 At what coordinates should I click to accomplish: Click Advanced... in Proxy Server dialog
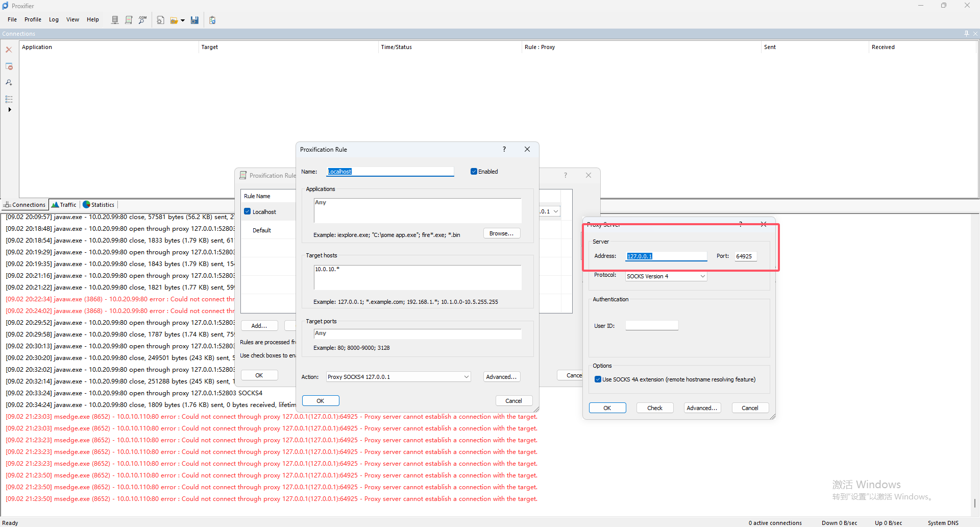(x=702, y=408)
